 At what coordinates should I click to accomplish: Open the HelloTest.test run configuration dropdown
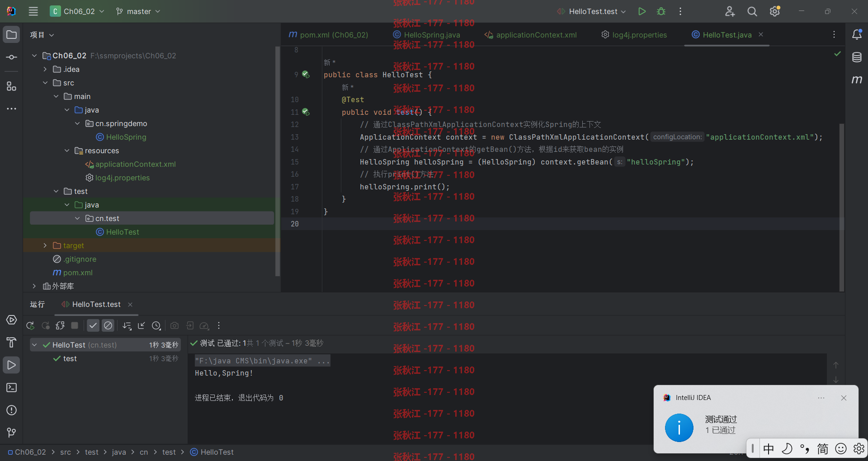(x=591, y=11)
